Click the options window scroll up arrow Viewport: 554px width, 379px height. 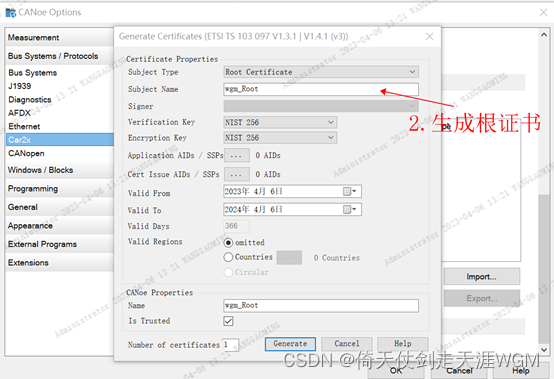544,35
